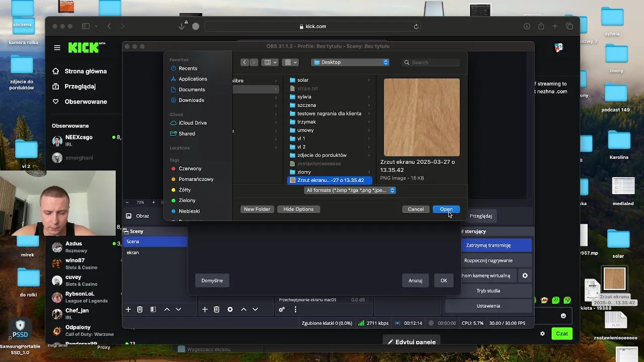Click Zatrzymaj transmisję in OBS
This screenshot has width=644, height=362.
tap(489, 245)
